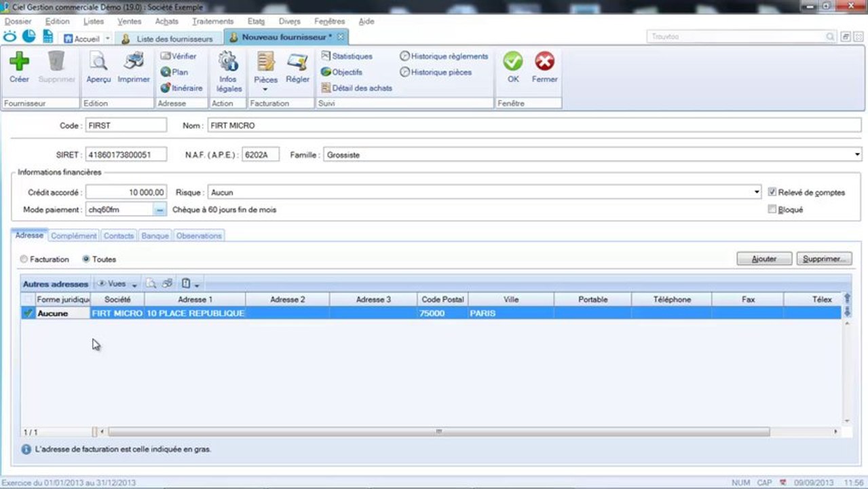
Task: Open the Aperçu preview icon
Action: coord(98,62)
